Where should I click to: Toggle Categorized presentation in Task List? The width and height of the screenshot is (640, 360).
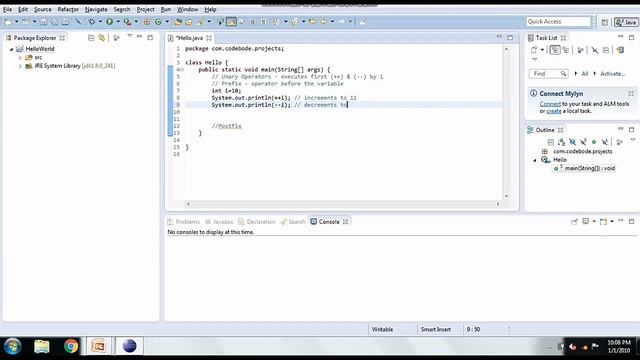point(555,50)
